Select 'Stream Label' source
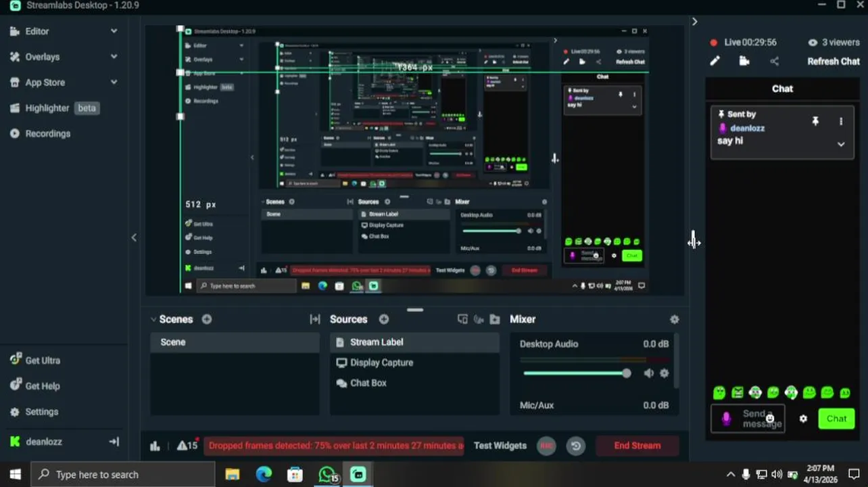Screen dimensions: 868x487 (414, 342)
